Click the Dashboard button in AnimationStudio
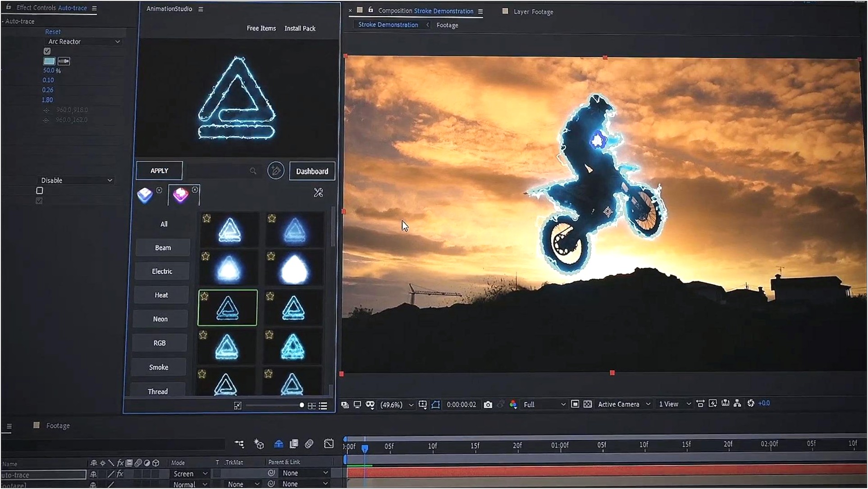 311,171
